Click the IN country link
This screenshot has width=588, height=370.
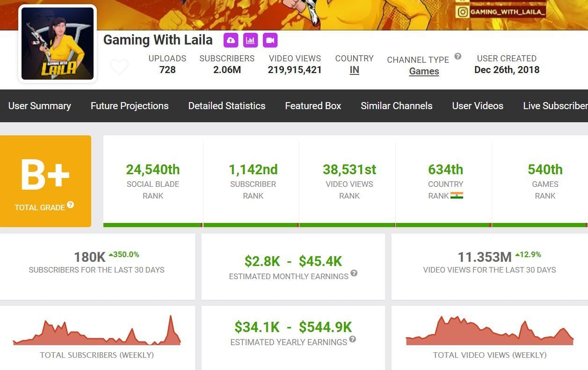[x=355, y=70]
